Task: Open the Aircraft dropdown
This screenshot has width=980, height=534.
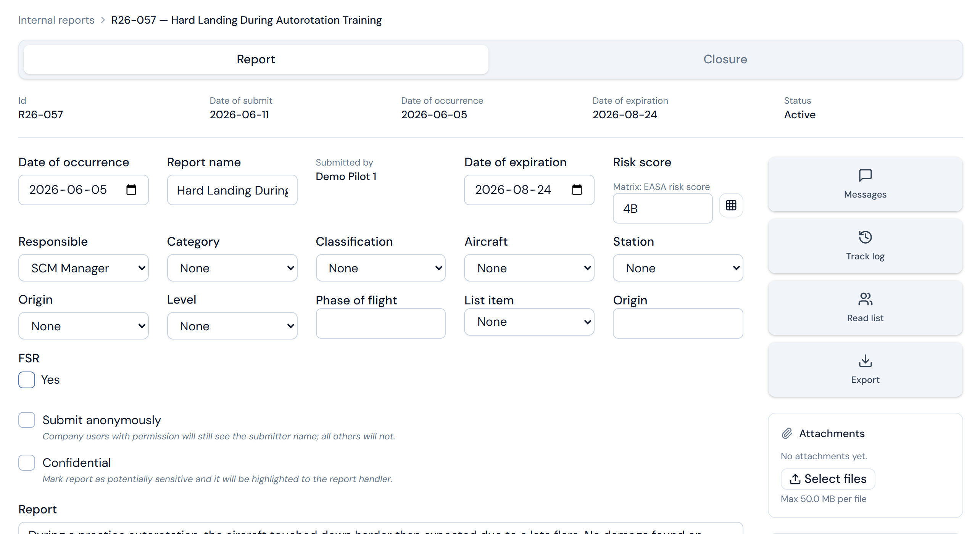Action: click(x=529, y=268)
